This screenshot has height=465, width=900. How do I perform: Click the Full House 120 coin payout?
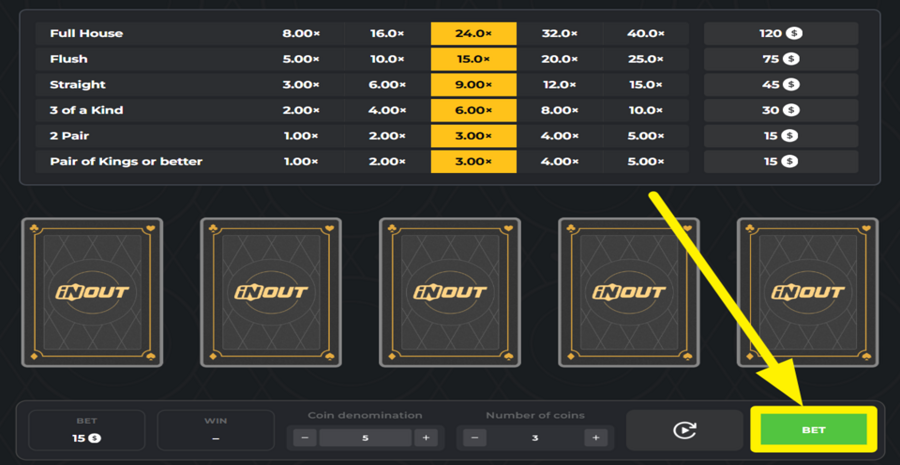point(780,33)
